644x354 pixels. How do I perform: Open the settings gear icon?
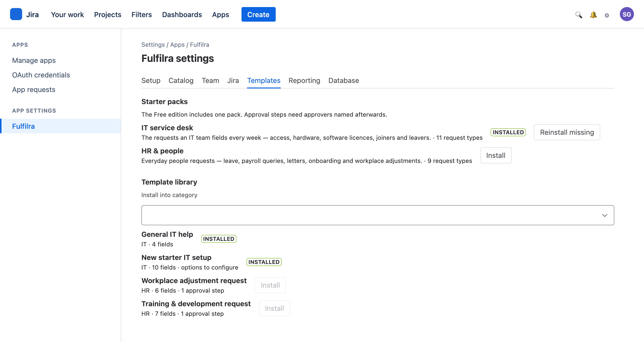[x=607, y=15]
